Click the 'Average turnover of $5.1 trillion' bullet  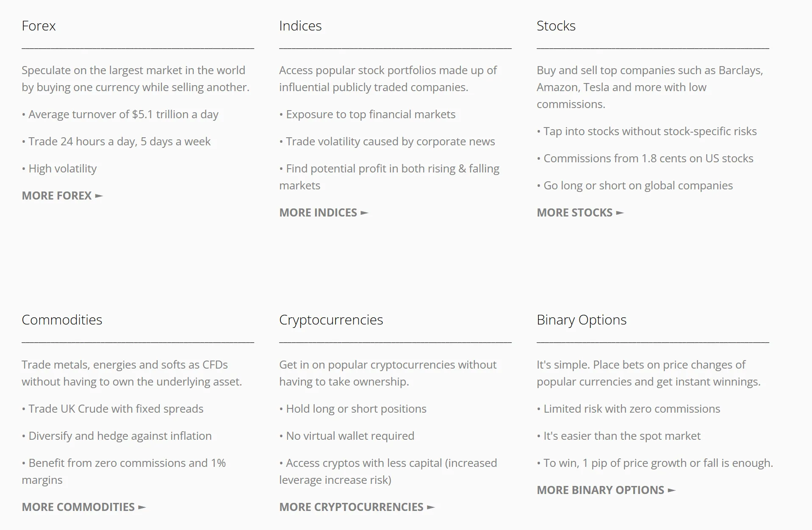[x=120, y=114]
